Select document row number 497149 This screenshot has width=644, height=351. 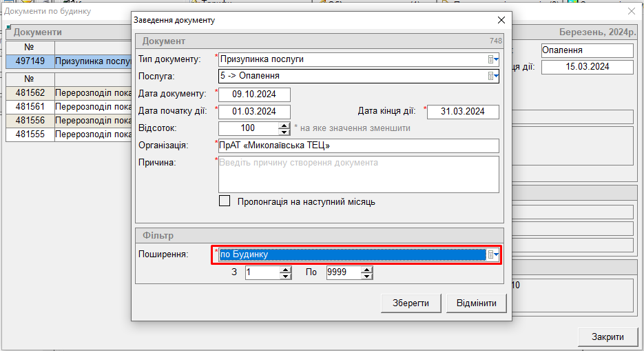[x=30, y=61]
